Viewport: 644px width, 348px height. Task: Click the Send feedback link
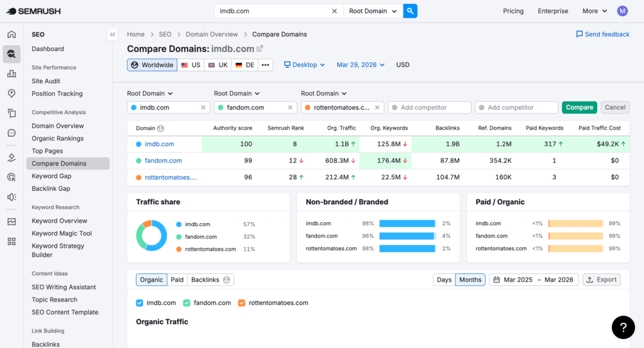[603, 34]
